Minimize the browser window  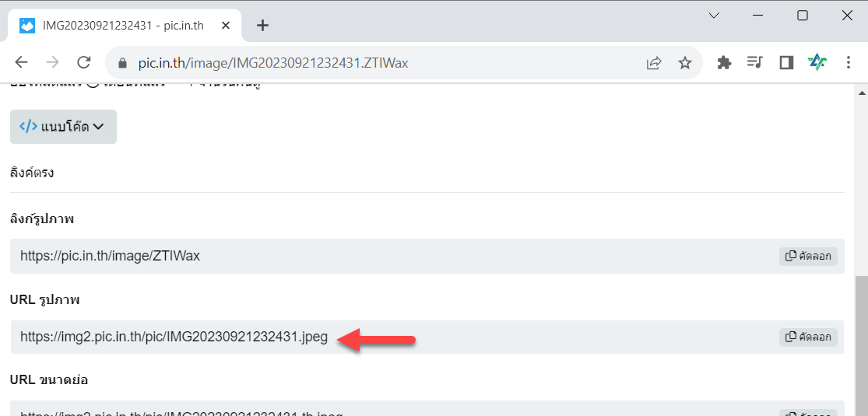(x=757, y=16)
